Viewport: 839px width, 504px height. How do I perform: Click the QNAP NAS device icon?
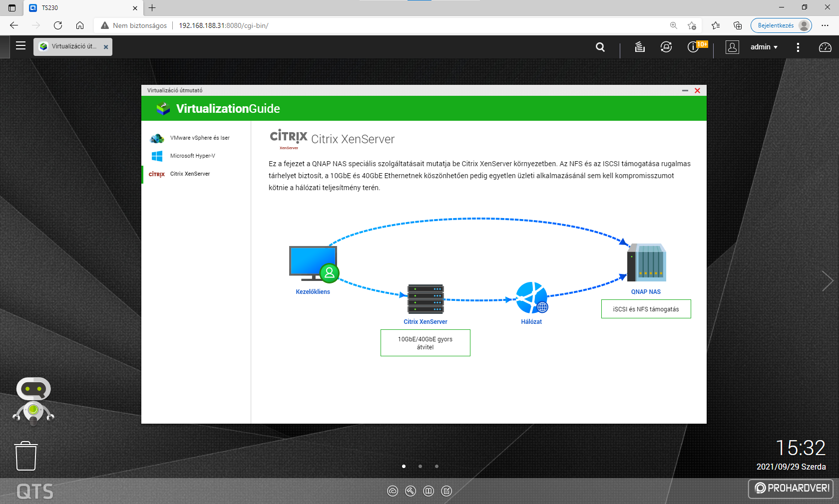click(647, 262)
